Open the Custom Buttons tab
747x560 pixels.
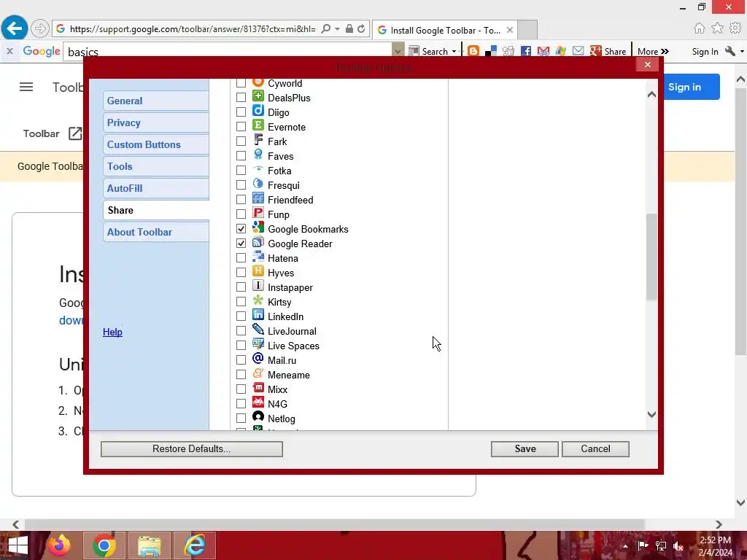pyautogui.click(x=156, y=145)
